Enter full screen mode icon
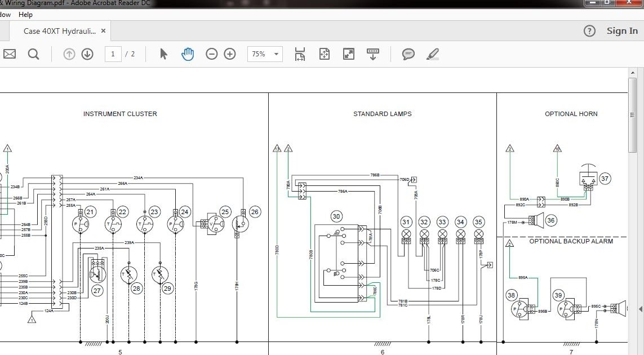 (348, 54)
